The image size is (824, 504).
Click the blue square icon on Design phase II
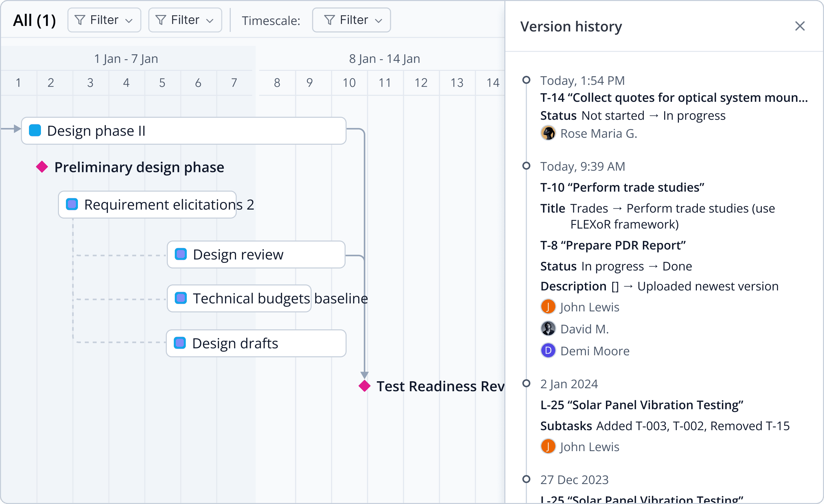click(34, 130)
